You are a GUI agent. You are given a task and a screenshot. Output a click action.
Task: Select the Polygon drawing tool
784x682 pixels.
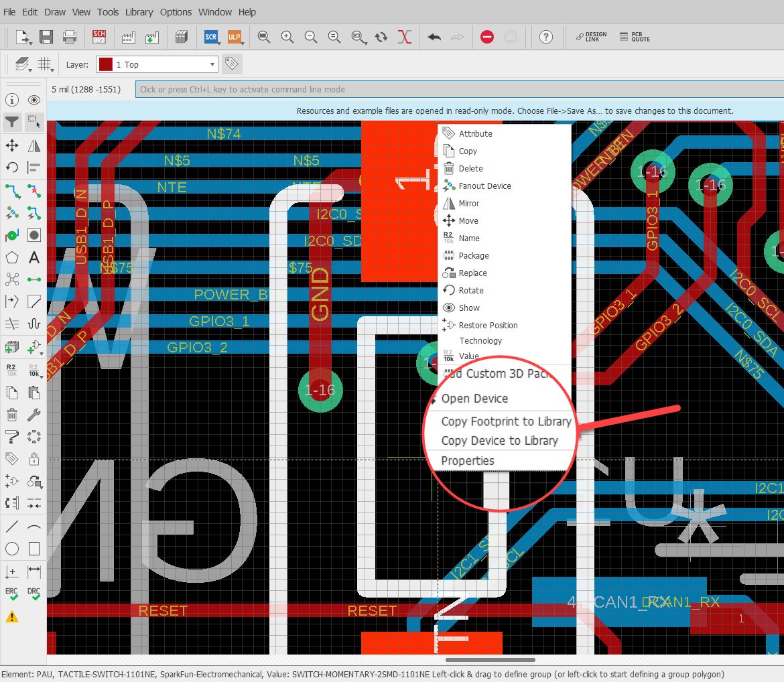click(13, 257)
